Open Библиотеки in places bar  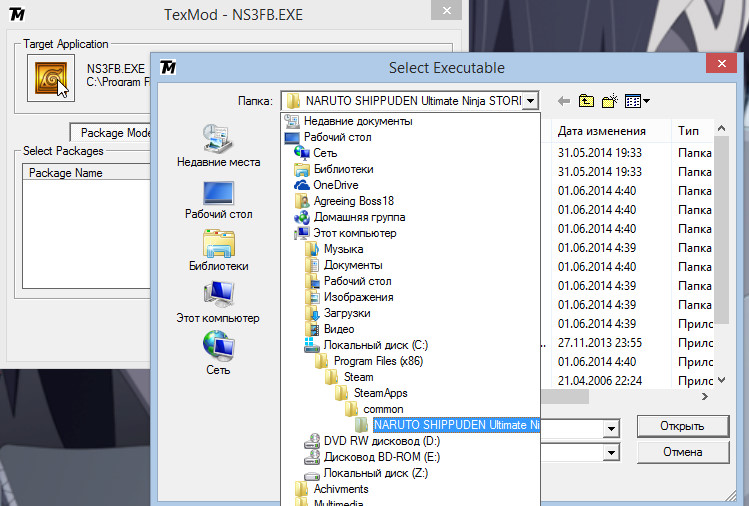(218, 251)
